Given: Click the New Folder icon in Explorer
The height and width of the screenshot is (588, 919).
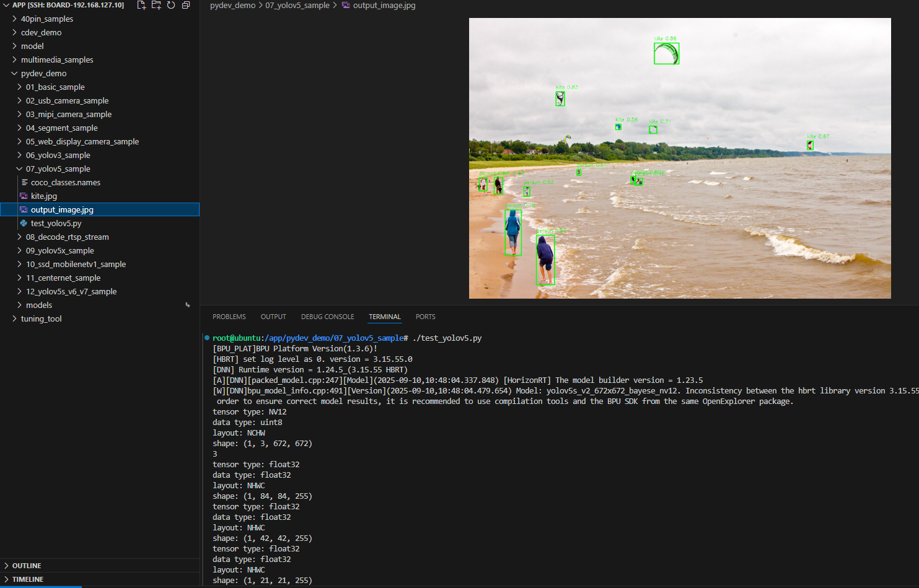Looking at the screenshot, I should [x=156, y=5].
